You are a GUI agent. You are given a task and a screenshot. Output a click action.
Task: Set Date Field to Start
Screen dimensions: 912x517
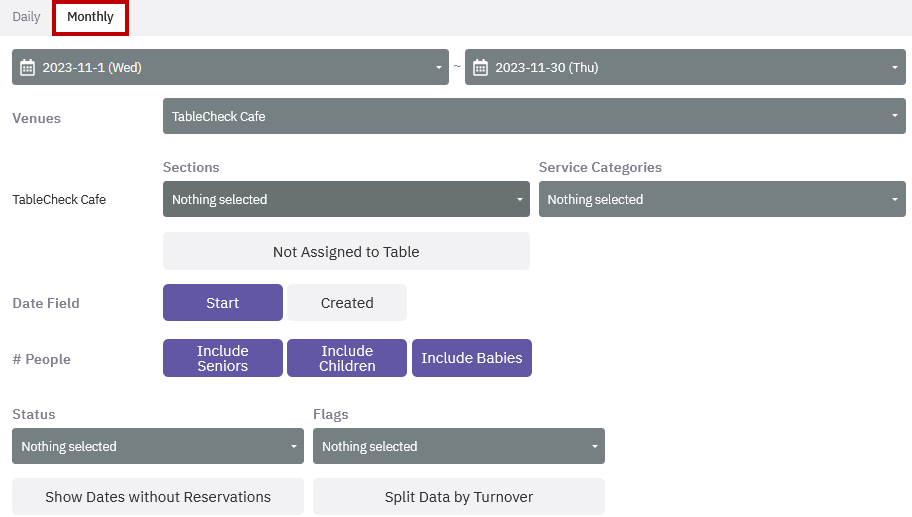pyautogui.click(x=223, y=302)
